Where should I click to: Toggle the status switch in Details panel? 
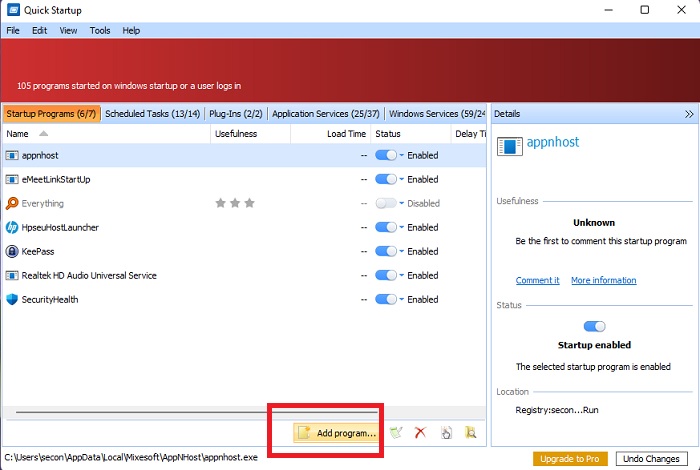(594, 326)
